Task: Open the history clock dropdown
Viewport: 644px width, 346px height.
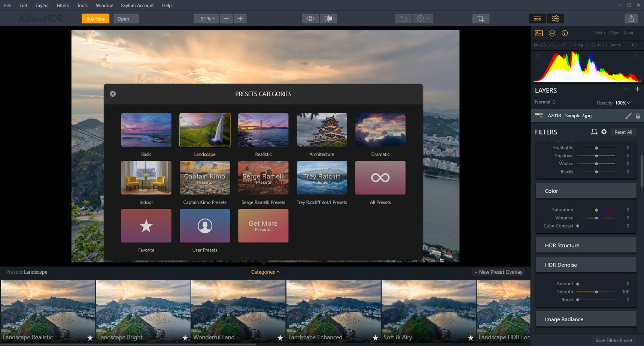Action: pos(423,18)
